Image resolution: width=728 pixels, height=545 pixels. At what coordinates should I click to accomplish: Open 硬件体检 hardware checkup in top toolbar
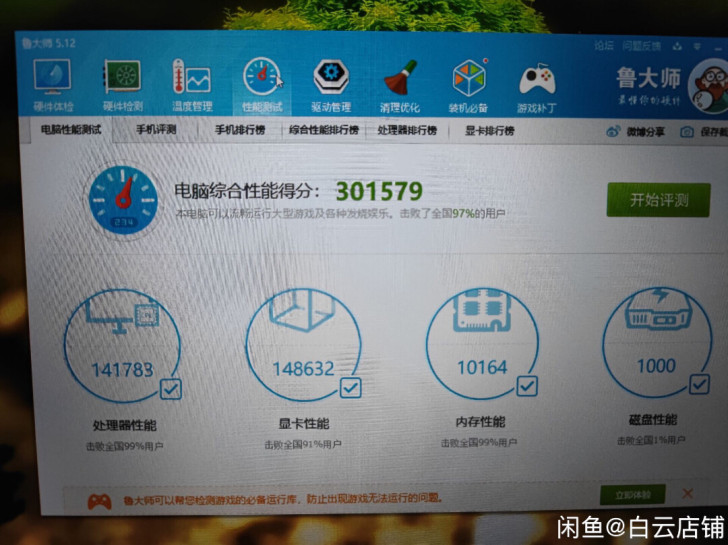(52, 85)
